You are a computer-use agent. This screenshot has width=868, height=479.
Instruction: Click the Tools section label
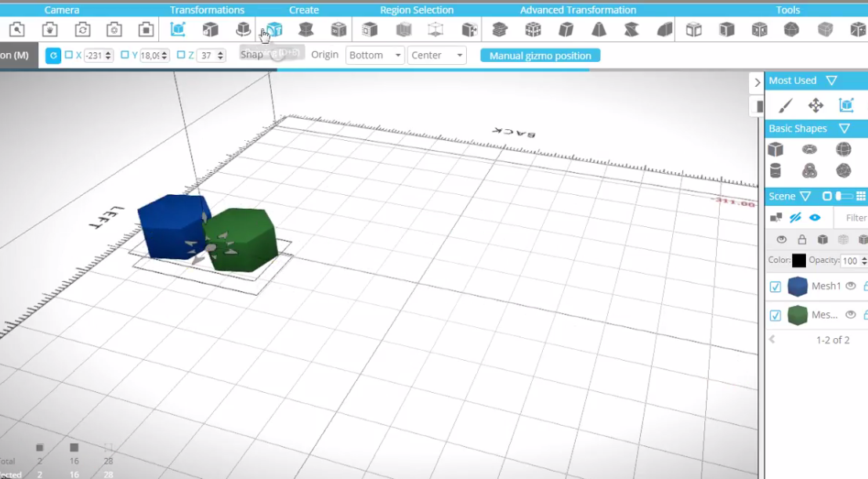[x=788, y=10]
